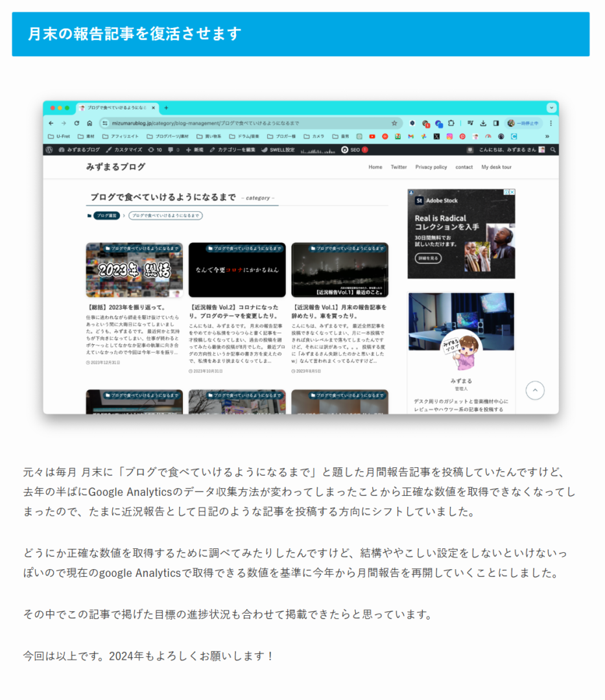This screenshot has height=700, width=605.
Task: Click the site info icon in address bar
Action: 105,123
